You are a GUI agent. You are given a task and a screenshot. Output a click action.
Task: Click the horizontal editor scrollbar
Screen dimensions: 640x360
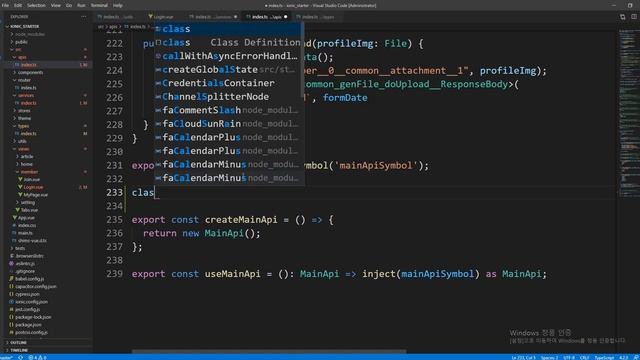[269, 351]
